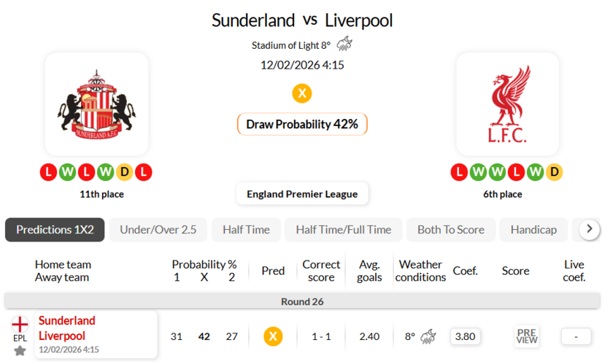Image resolution: width=613 pixels, height=364 pixels.
Task: Click Liverpool's yellow D form badge
Action: click(555, 173)
